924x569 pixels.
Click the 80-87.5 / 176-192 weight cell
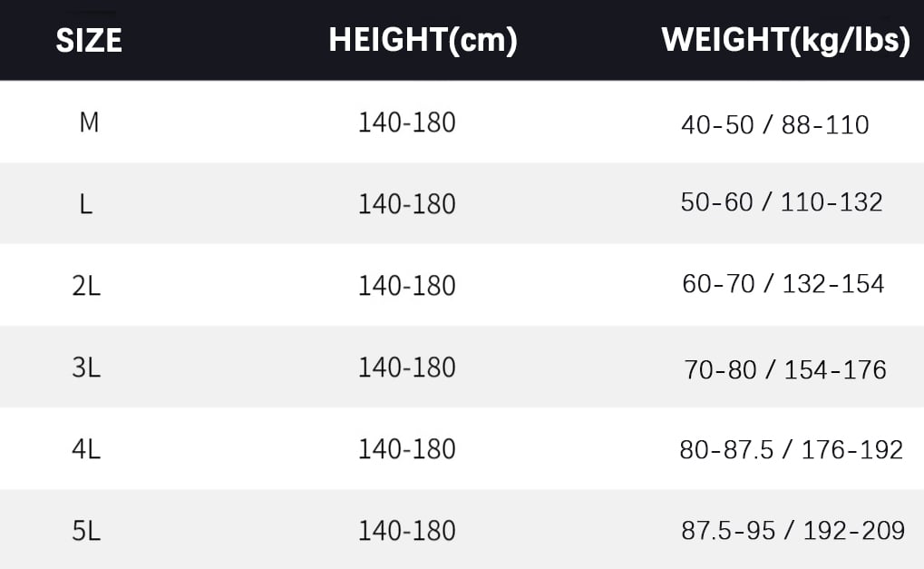point(791,449)
